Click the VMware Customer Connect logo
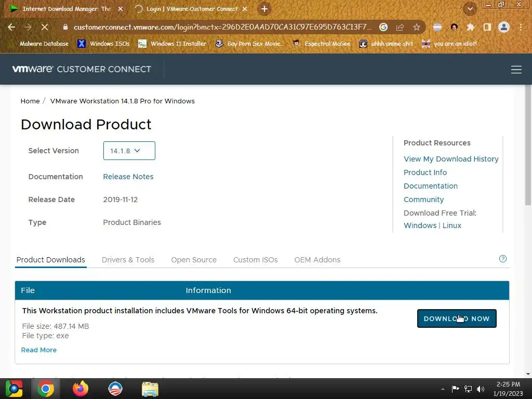Viewport: 532px width, 399px height. 82,69
